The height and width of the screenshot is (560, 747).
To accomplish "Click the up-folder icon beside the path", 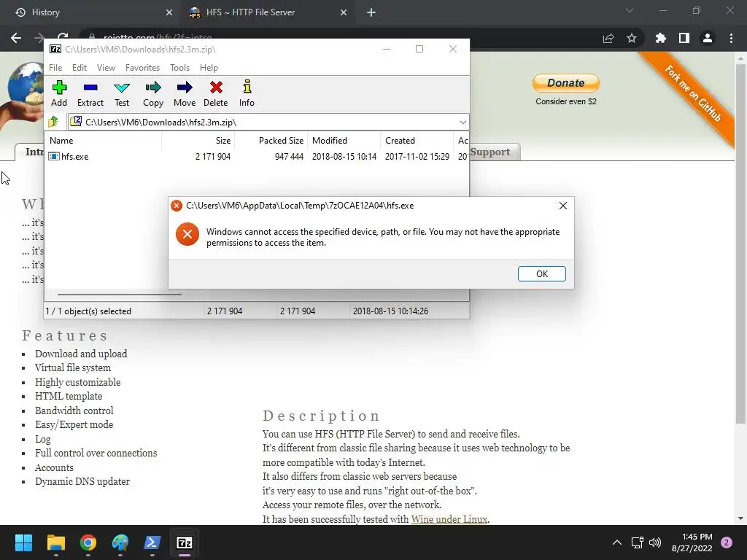I will (x=53, y=122).
